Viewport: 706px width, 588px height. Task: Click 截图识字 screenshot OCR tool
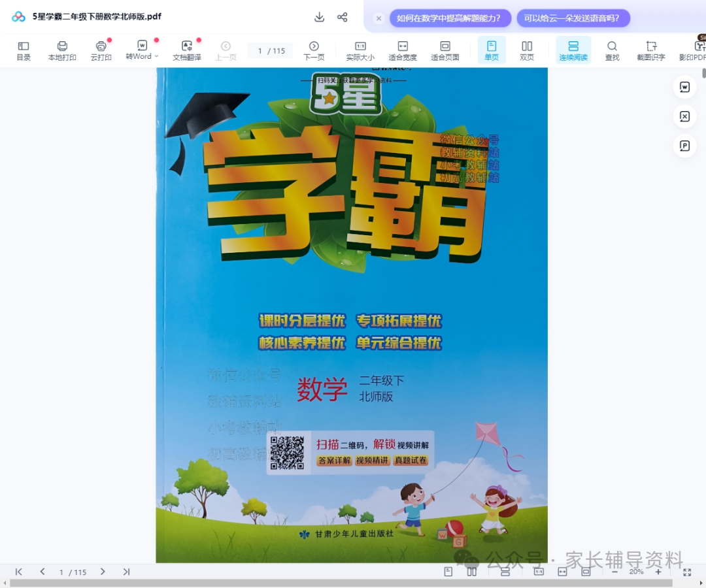650,51
